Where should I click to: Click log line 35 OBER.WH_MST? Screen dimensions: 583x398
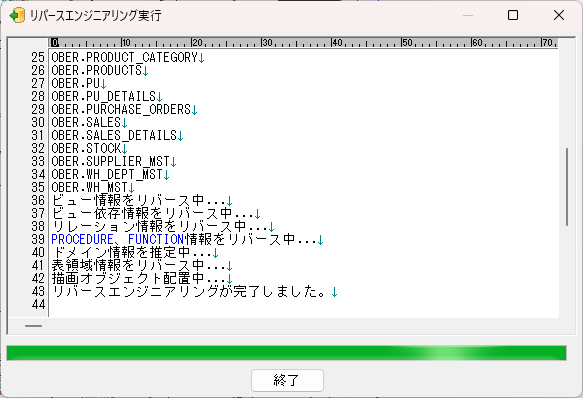pos(93,187)
